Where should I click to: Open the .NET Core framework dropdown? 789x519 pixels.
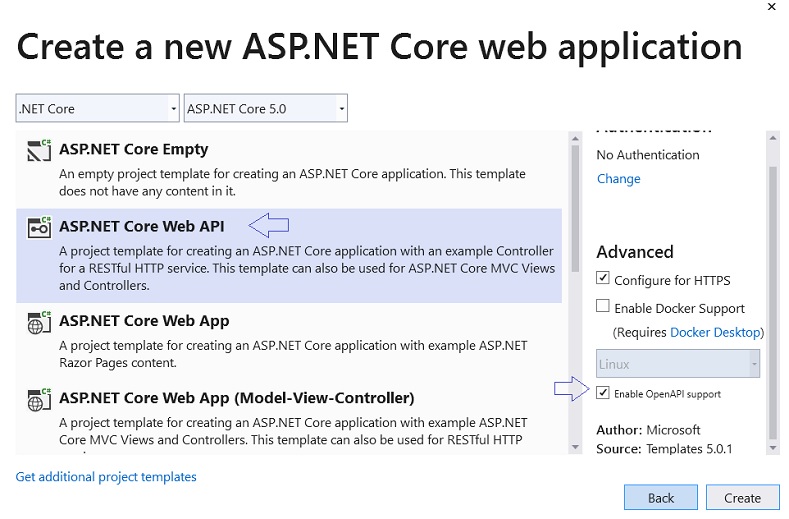tap(98, 108)
